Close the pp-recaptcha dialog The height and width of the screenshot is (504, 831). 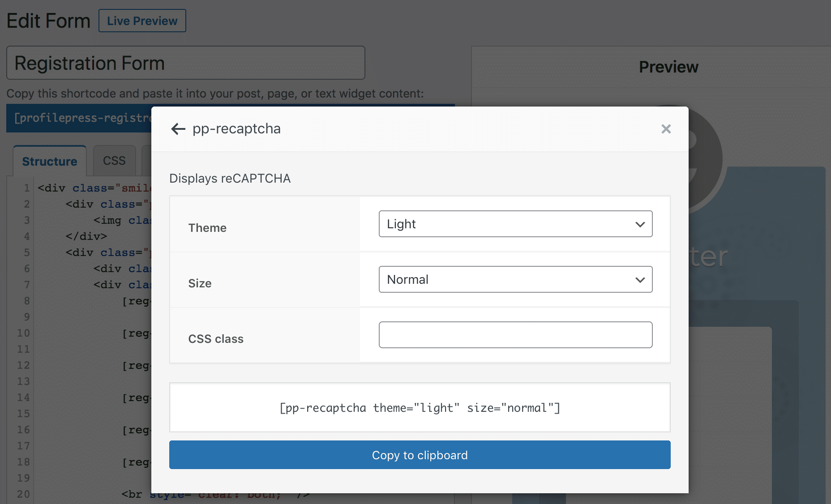[x=666, y=129]
